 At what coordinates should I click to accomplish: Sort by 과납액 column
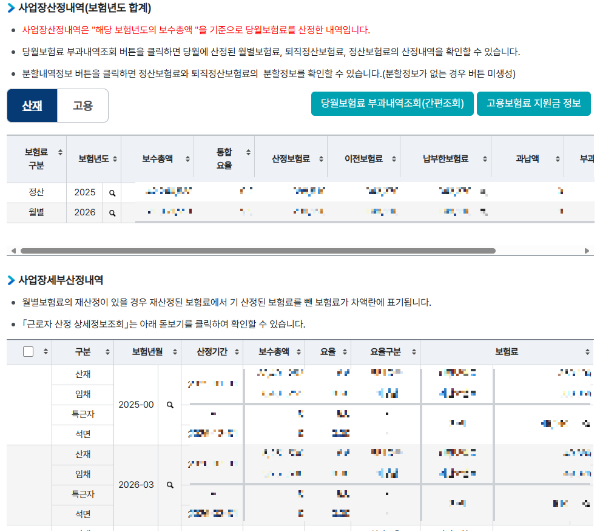(558, 159)
